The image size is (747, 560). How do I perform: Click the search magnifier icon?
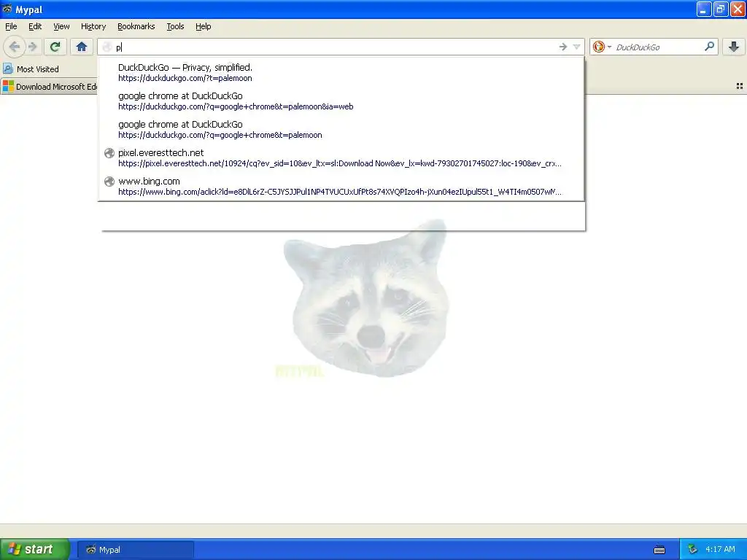pos(709,47)
